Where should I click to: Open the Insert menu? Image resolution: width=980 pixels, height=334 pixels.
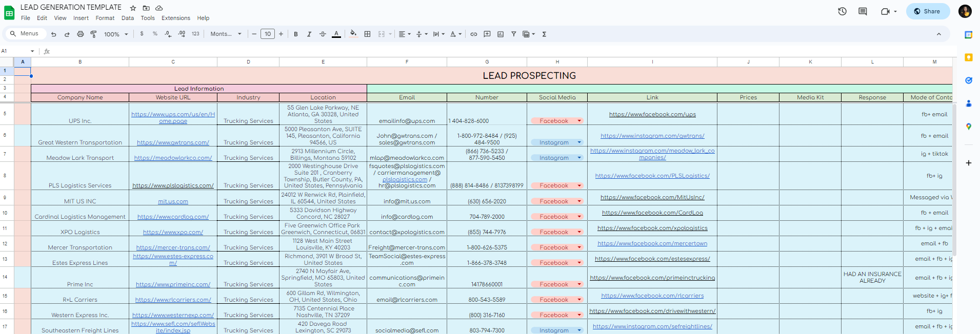(x=81, y=18)
